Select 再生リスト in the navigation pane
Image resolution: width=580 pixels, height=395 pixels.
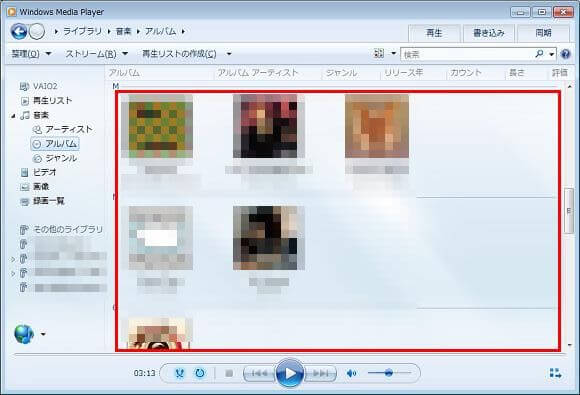52,101
